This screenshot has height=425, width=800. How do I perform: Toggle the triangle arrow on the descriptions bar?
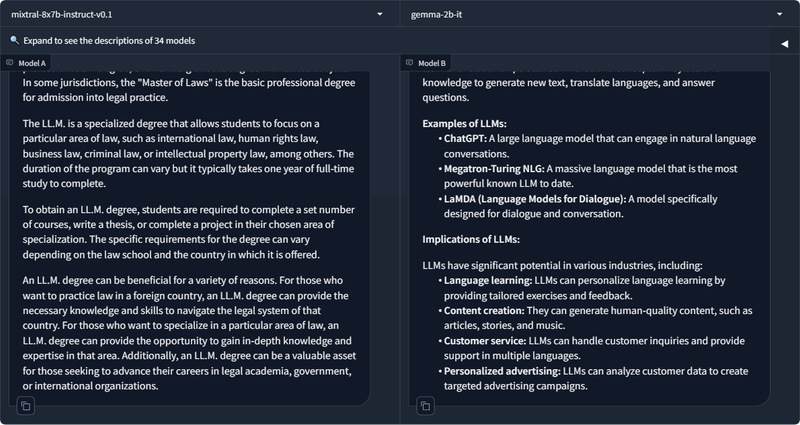click(784, 44)
